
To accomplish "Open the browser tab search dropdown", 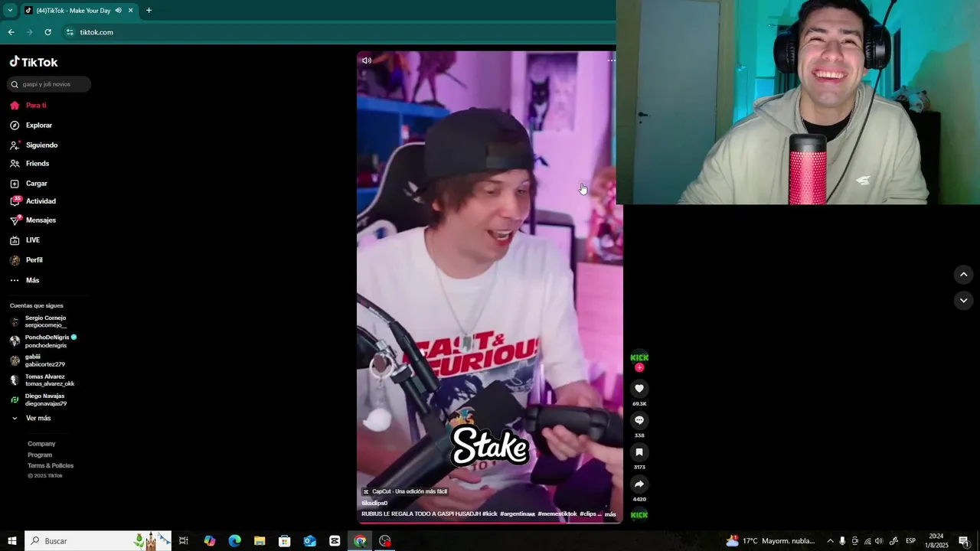I will [10, 11].
